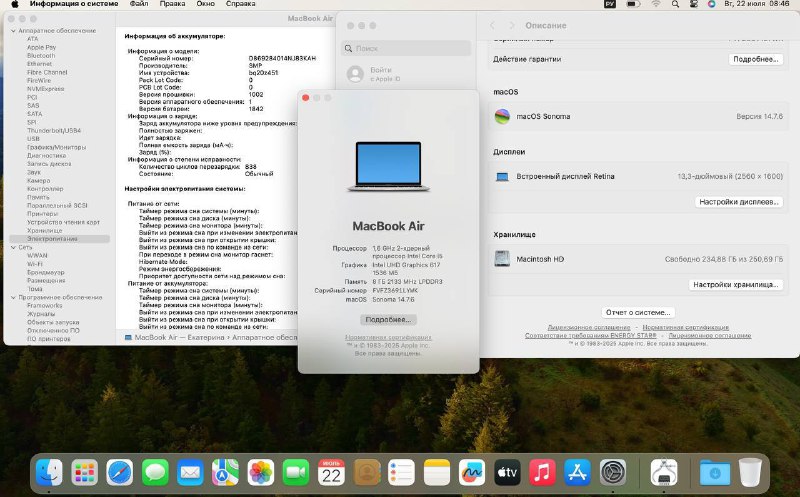Click the Macintosh HD drive icon

(502, 259)
